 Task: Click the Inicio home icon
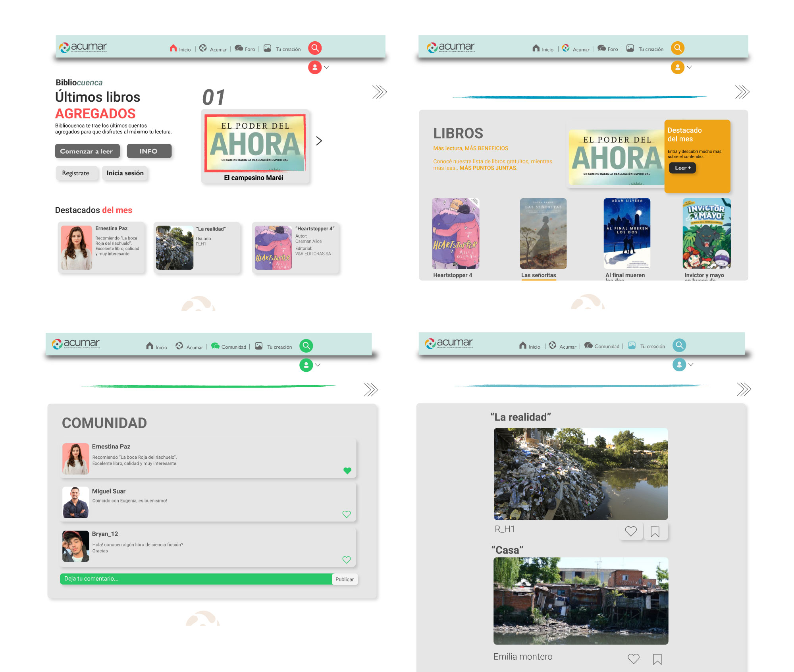tap(172, 48)
